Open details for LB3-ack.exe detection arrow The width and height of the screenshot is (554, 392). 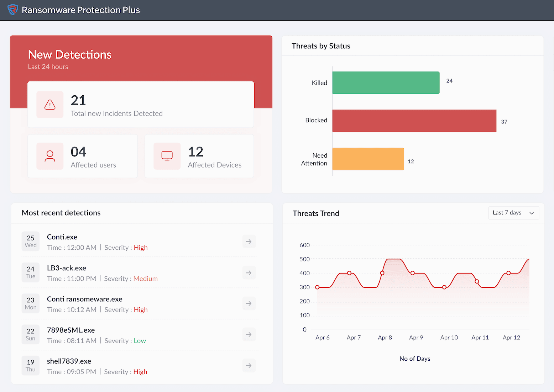click(249, 272)
